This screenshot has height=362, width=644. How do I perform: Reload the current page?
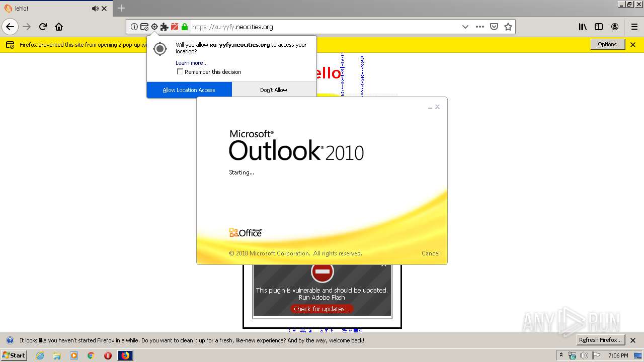point(43,27)
